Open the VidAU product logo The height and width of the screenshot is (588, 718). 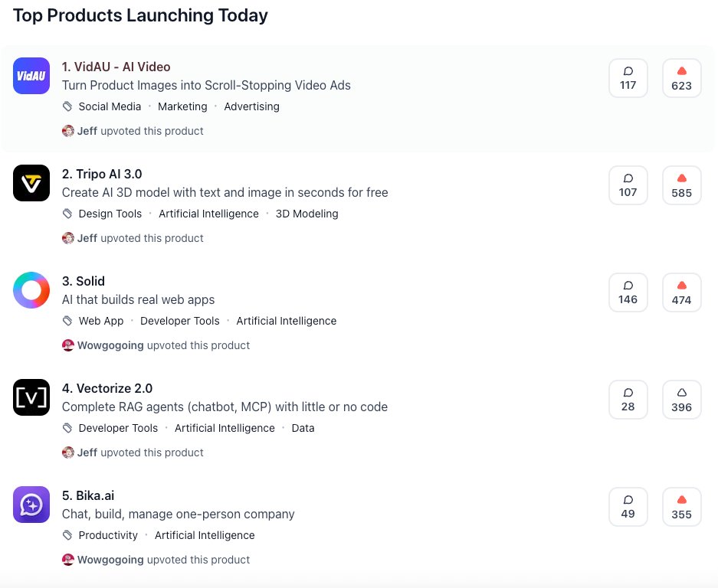(31, 76)
